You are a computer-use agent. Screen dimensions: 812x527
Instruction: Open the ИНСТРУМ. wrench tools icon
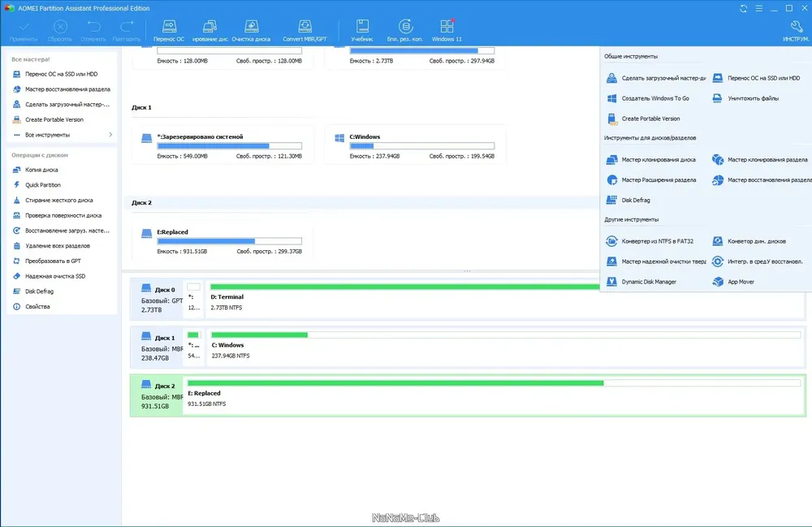(796, 31)
